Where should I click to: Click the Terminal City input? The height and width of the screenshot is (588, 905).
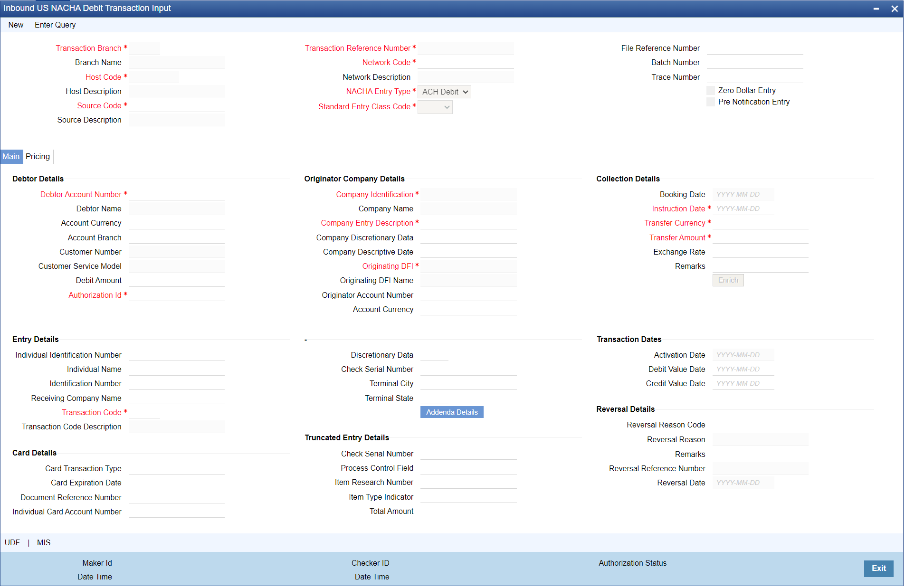point(468,383)
